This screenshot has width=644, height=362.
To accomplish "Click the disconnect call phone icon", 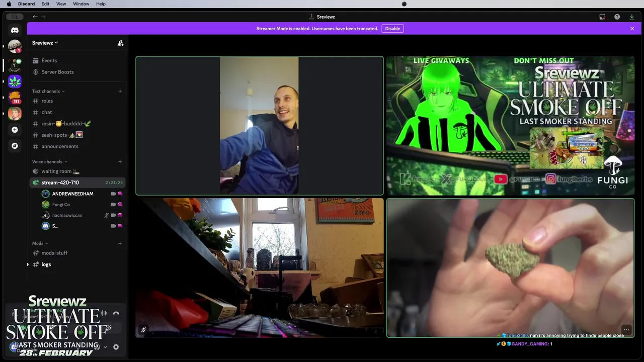I will (116, 313).
